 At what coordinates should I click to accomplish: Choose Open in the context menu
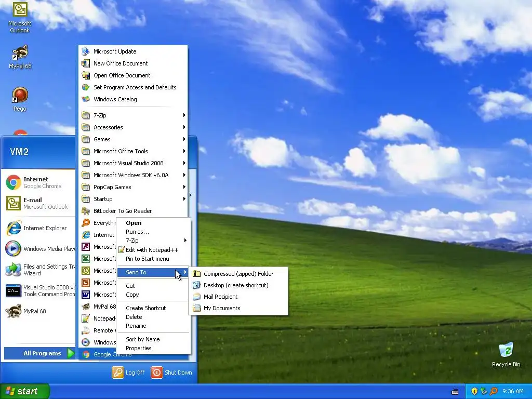(153, 223)
